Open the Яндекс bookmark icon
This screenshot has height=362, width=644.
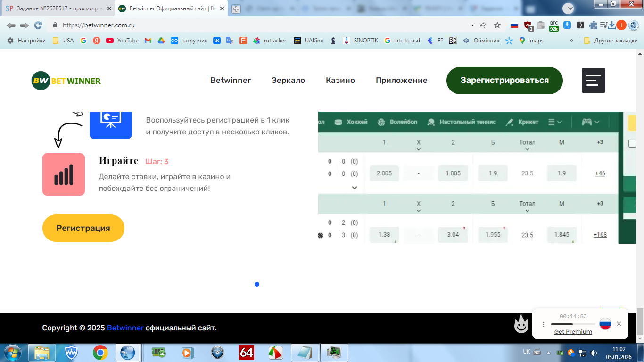tap(97, 41)
